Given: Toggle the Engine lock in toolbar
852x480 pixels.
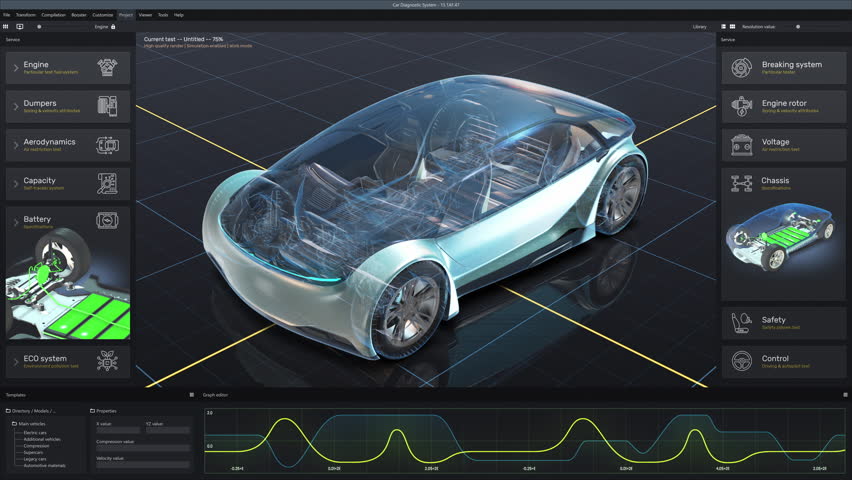Looking at the screenshot, I should coord(113,27).
